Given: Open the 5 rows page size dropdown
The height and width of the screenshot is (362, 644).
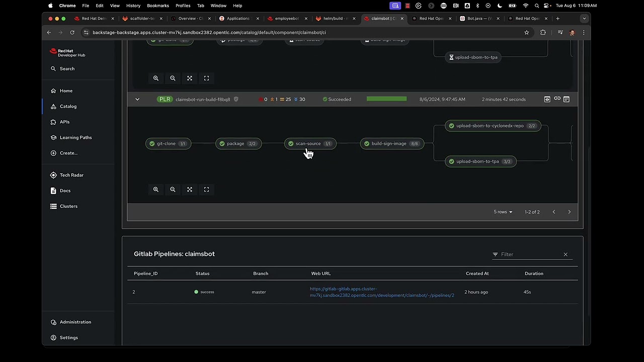Looking at the screenshot, I should tap(503, 212).
